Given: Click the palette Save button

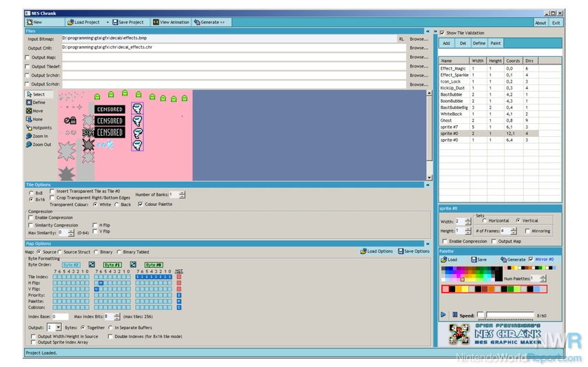Looking at the screenshot, I should pos(479,260).
